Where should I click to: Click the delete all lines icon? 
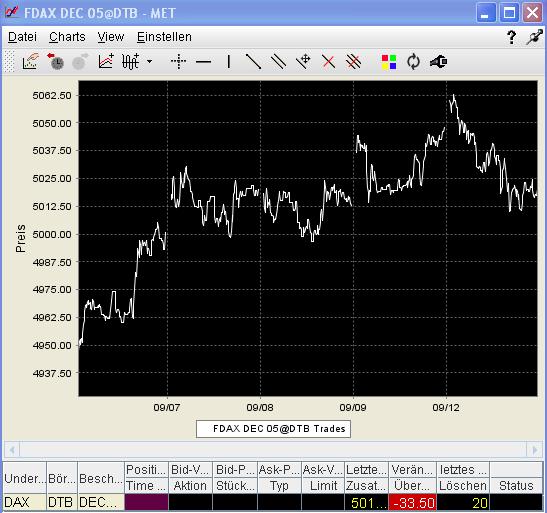coord(353,62)
